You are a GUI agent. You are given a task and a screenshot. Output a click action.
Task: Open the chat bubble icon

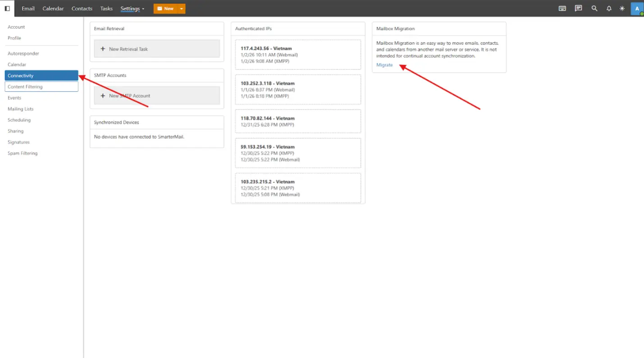(578, 8)
